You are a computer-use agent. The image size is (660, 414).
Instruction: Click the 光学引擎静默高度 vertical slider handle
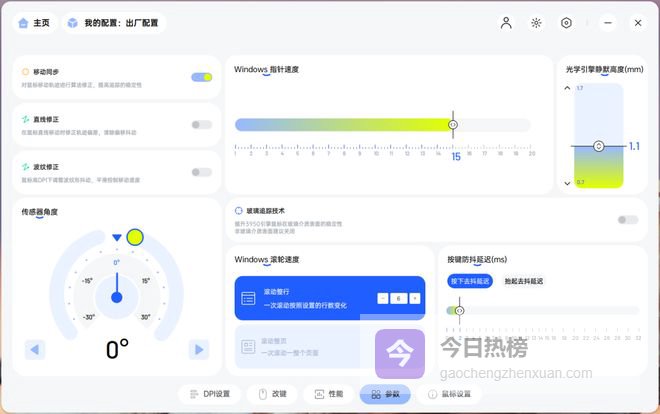[x=598, y=146]
